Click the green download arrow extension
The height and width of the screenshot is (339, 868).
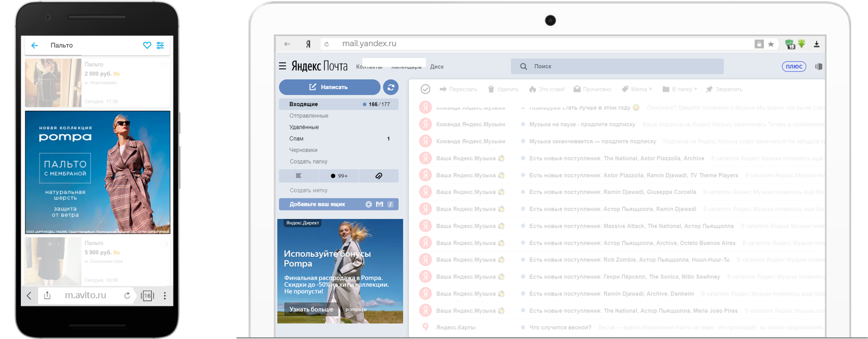click(801, 43)
